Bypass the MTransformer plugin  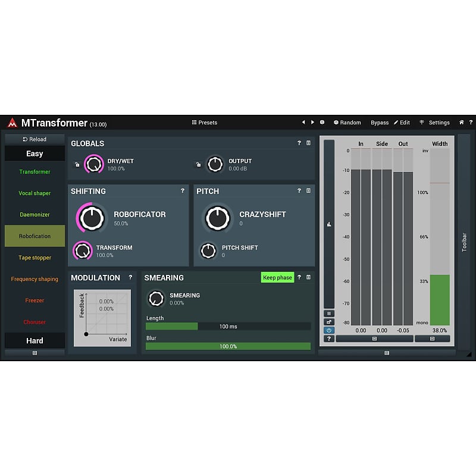(x=380, y=123)
